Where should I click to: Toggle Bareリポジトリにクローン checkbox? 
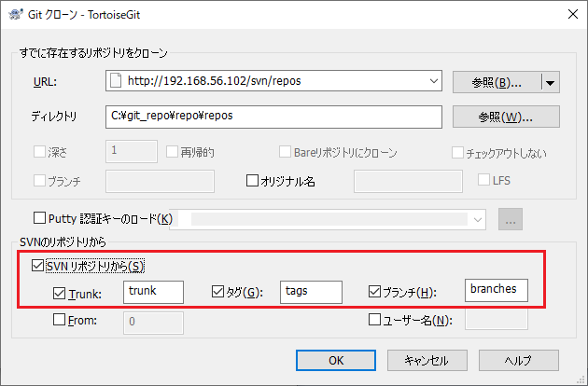tap(285, 152)
